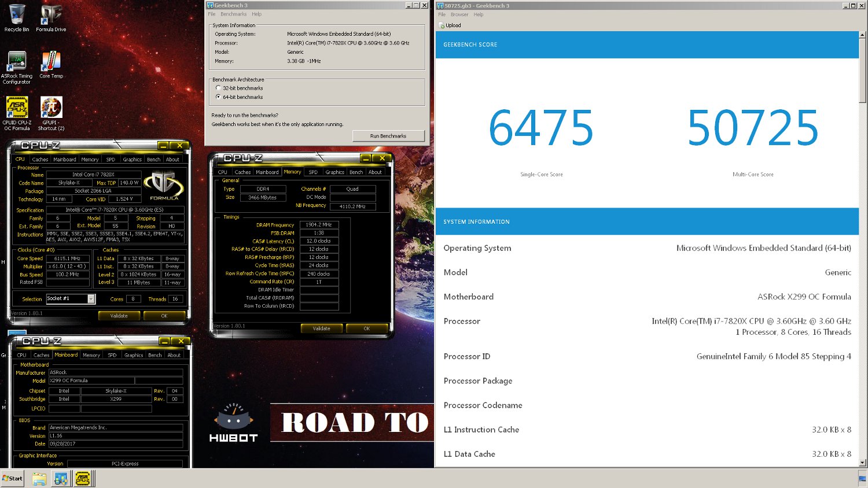This screenshot has height=488, width=868.
Task: Open Help menu in the 50725.gb3 window
Action: [479, 14]
